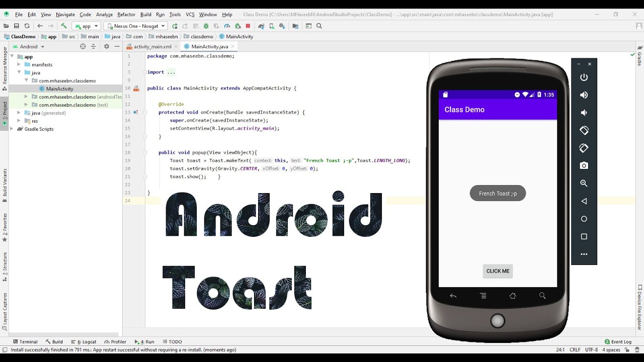Click the emulator zoom magnifier icon
This screenshot has width=644, height=362.
pos(584,184)
